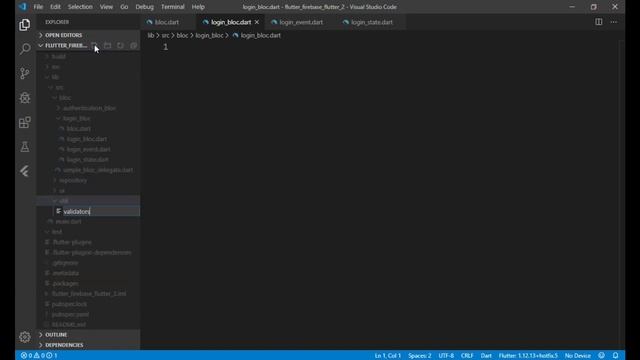
Task: Expand the repository folder
Action: (x=88, y=180)
